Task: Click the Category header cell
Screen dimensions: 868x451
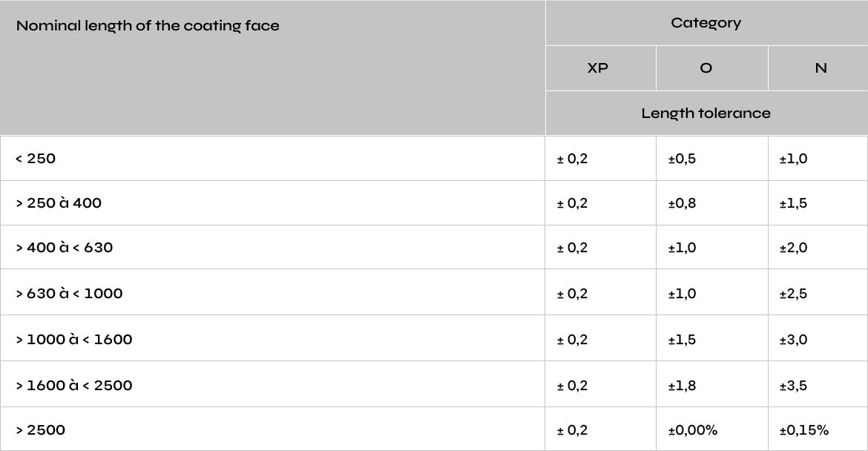Action: click(x=706, y=23)
